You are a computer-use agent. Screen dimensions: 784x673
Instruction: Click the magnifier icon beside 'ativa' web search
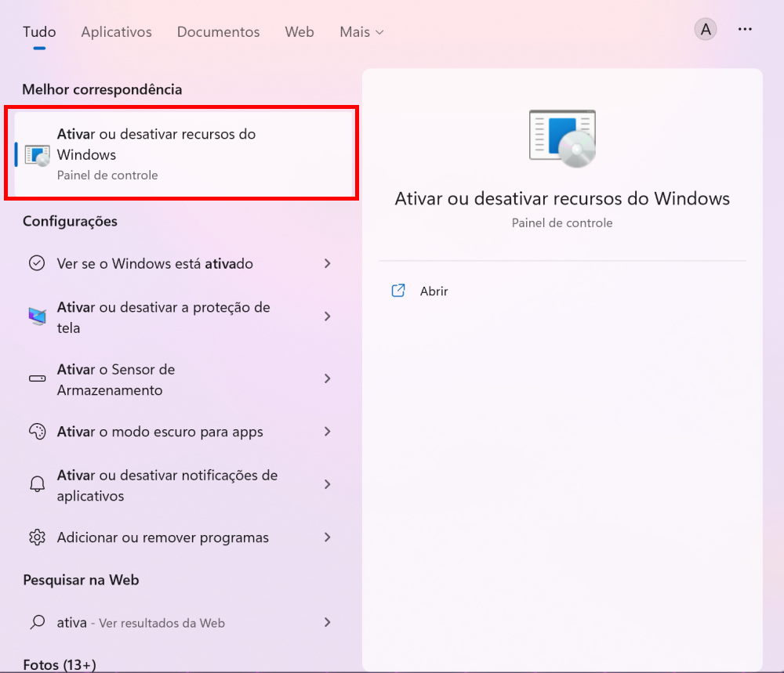pyautogui.click(x=37, y=622)
